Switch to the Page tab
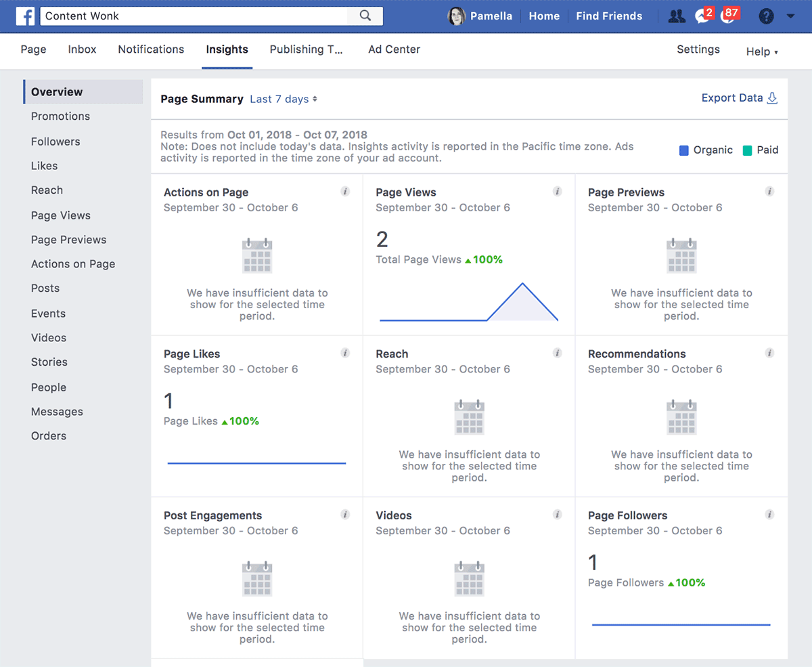 coord(34,49)
